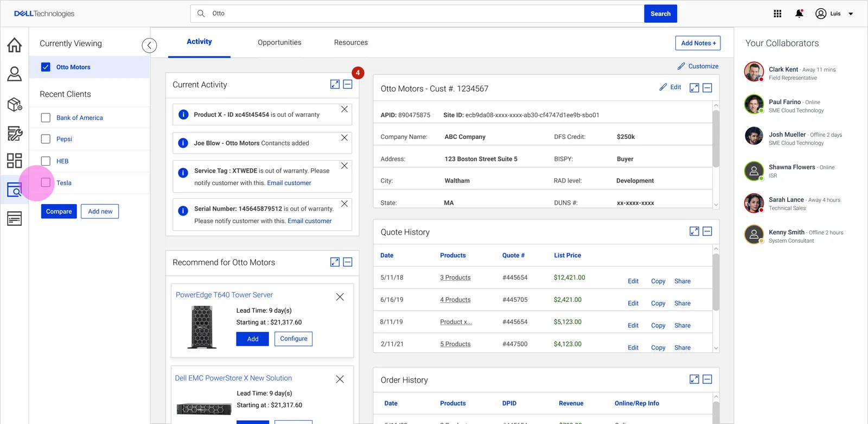Screen dimensions: 868x424
Task: Open the list view sidebar icon
Action: [15, 218]
